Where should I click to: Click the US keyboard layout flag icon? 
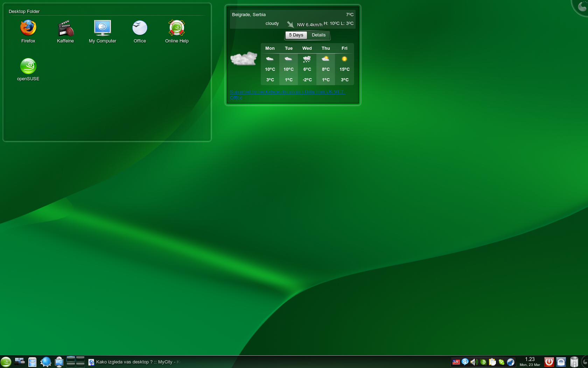pos(456,362)
